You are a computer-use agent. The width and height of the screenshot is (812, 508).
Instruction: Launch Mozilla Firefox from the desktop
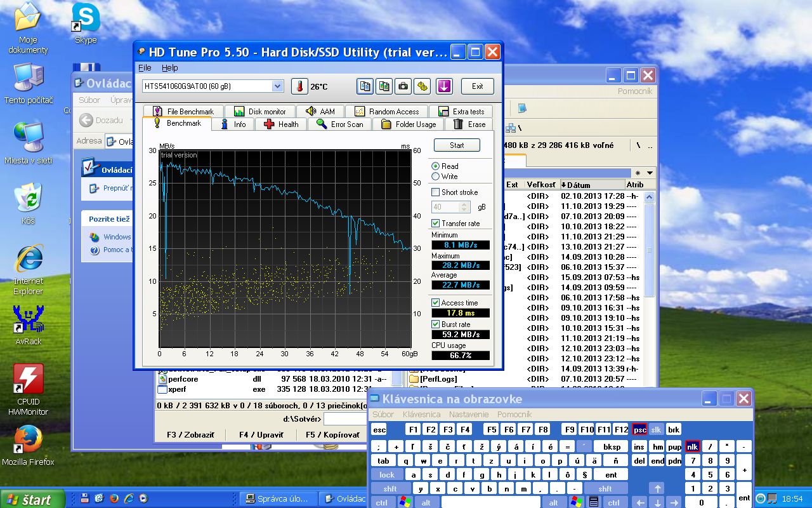coord(29,444)
